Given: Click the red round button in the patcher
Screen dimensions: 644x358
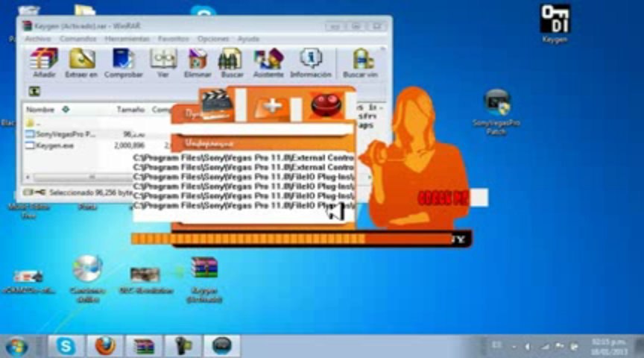Looking at the screenshot, I should [x=326, y=105].
